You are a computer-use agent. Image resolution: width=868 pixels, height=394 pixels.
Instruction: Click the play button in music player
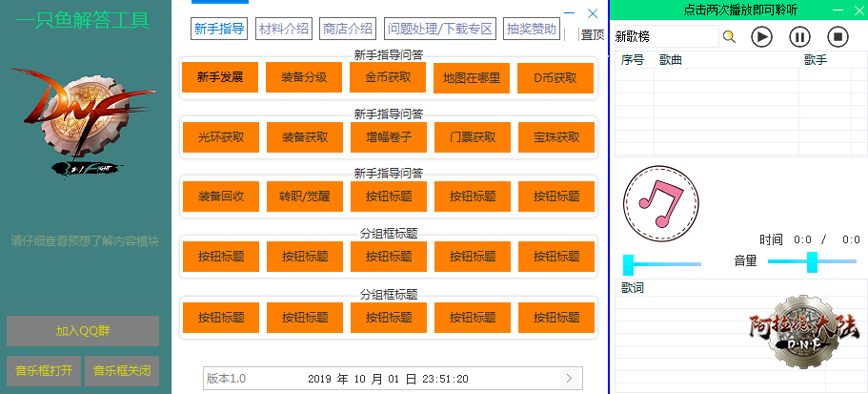point(761,37)
